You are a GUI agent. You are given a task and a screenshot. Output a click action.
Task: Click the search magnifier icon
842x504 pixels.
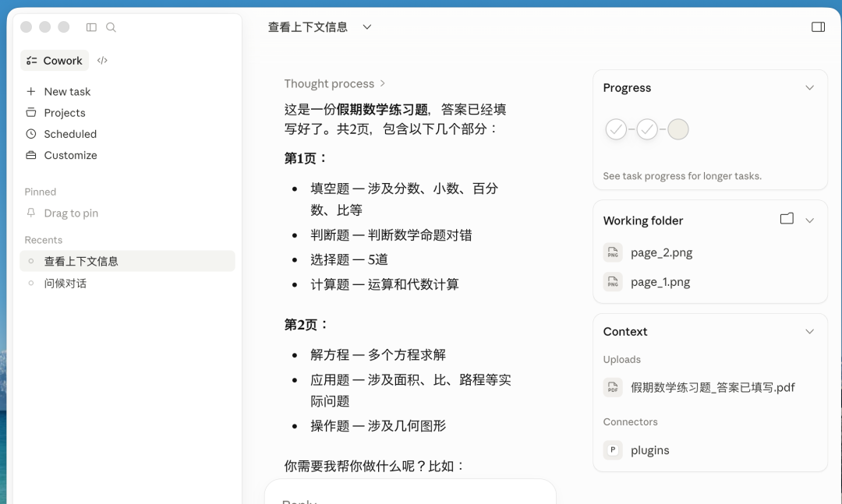coord(111,27)
